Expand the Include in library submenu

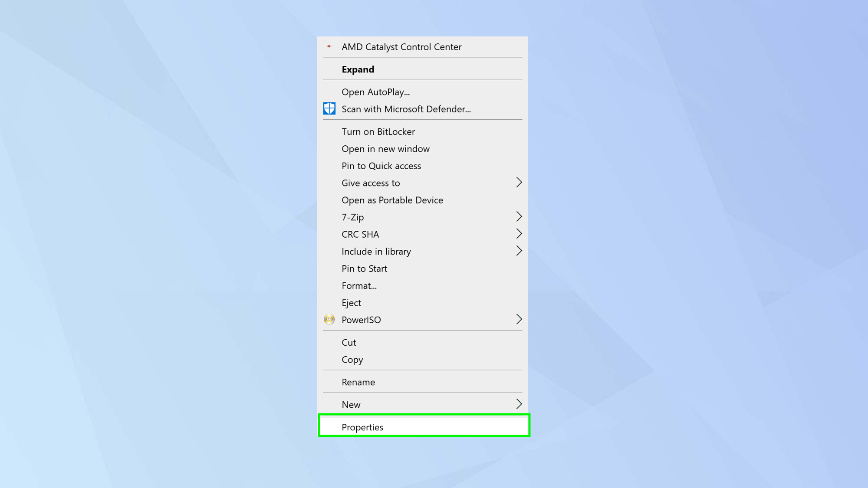(519, 251)
